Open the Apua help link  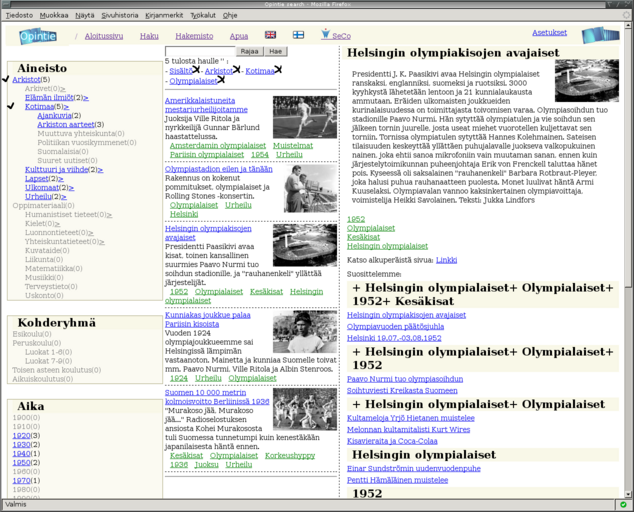tap(239, 36)
